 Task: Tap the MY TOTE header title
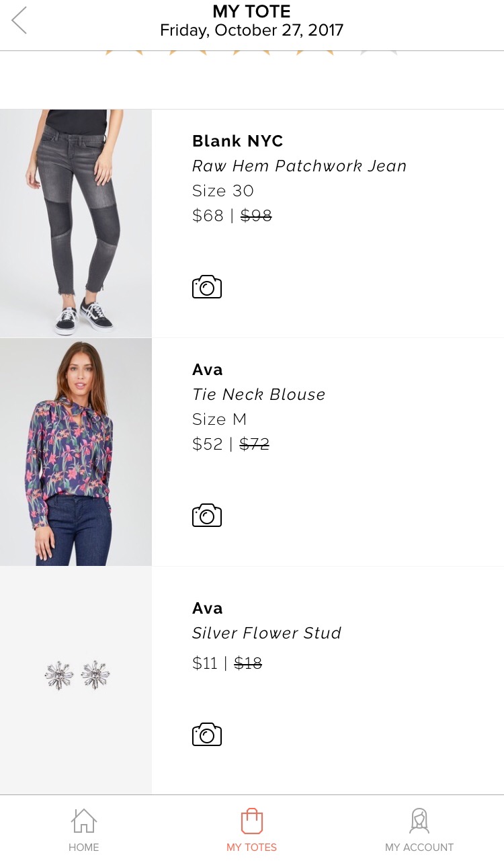coord(252,11)
